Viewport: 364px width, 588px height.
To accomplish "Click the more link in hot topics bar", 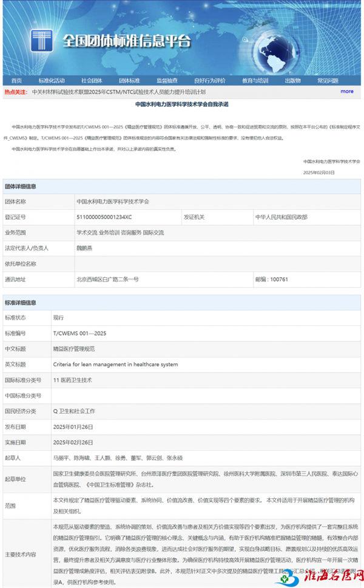I will coord(347,91).
